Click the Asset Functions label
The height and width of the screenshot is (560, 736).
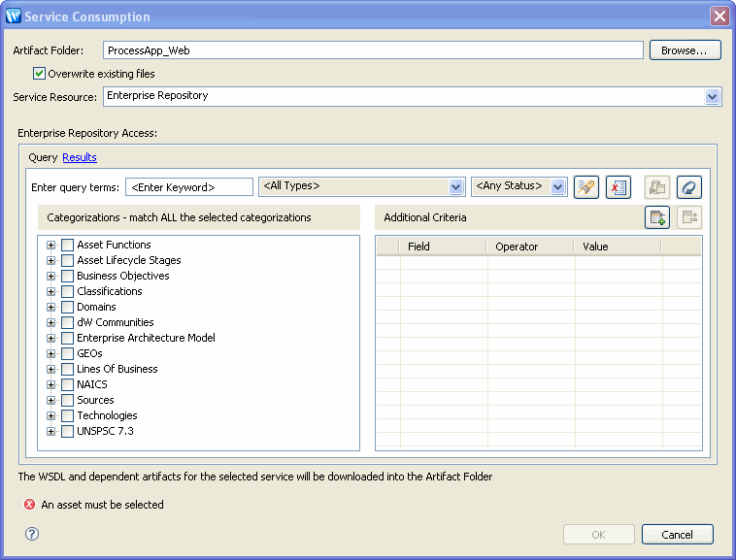(x=114, y=245)
